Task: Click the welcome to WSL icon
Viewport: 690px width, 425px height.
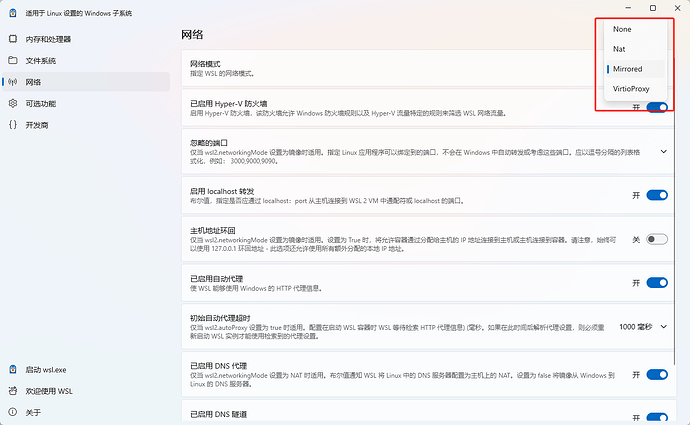Action: tap(13, 391)
